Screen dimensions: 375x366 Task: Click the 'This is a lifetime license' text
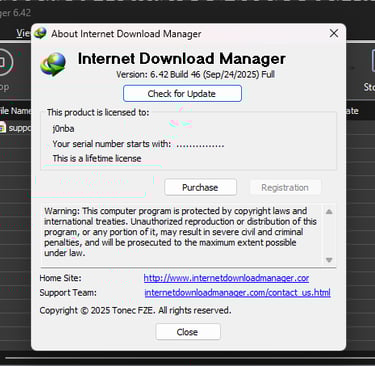coord(97,158)
